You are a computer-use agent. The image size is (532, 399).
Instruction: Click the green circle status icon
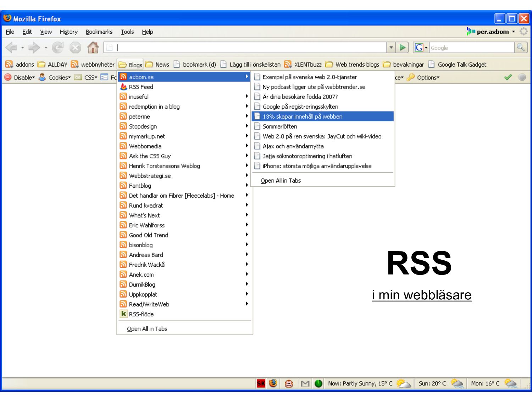coord(318,383)
